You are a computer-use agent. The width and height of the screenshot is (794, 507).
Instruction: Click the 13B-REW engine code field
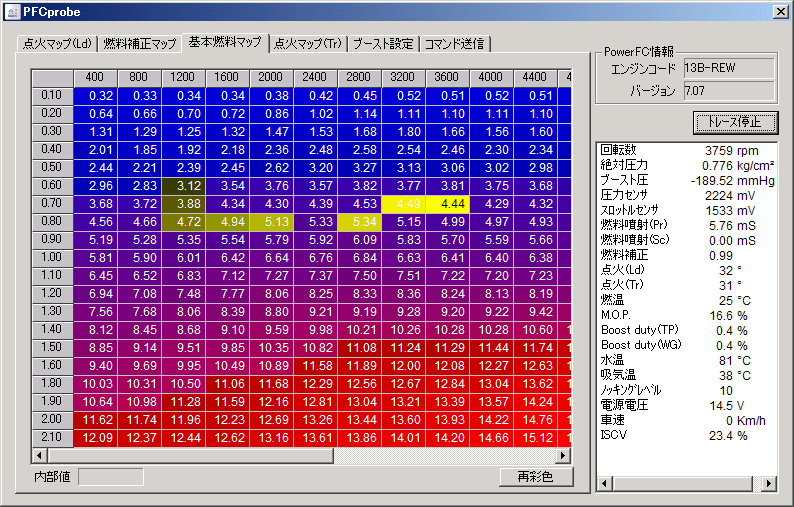click(728, 69)
